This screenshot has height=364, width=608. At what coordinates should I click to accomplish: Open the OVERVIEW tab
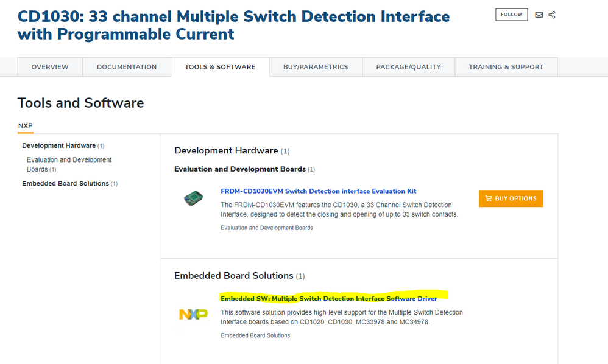click(x=50, y=67)
